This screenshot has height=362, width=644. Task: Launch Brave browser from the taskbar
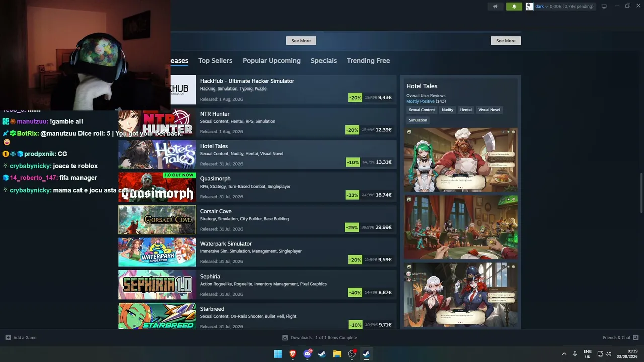tap(293, 354)
